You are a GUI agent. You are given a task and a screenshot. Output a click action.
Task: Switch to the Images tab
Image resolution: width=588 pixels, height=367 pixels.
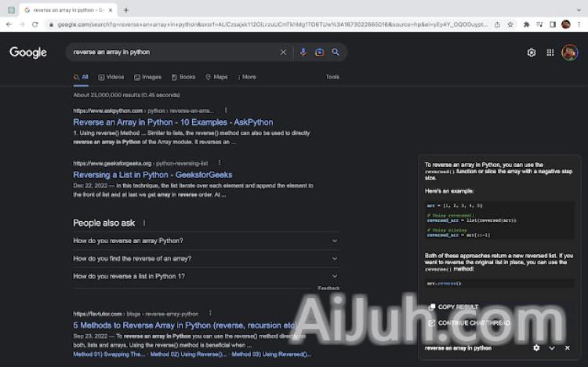147,77
